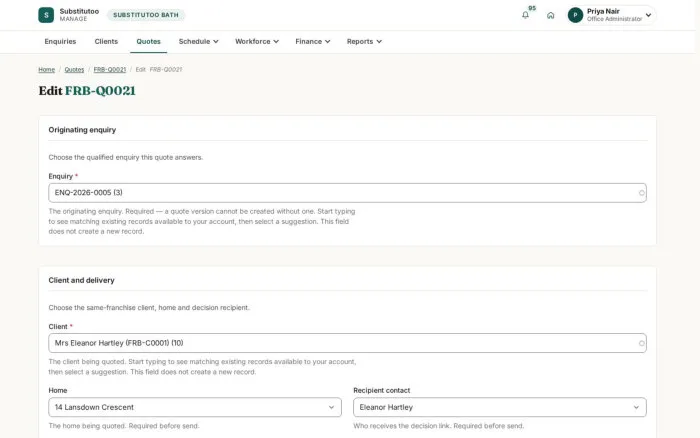Click the Substitutoo Bath franchise badge
Screen dimensions: 700x438
(x=146, y=15)
